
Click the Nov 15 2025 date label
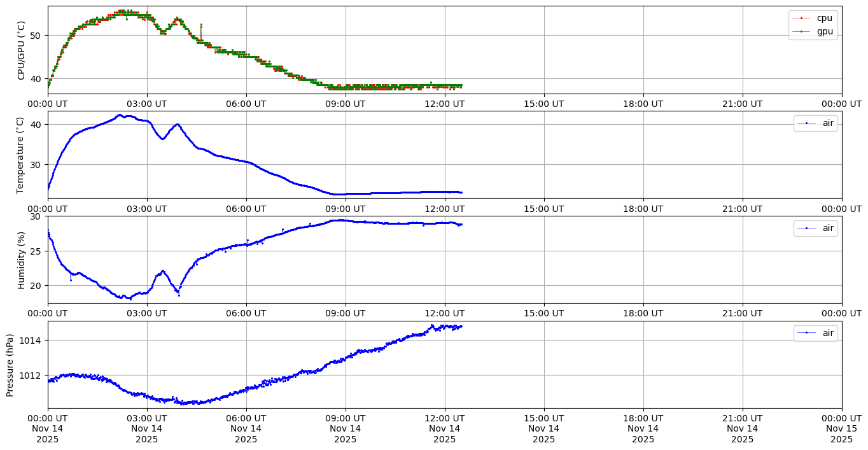pos(841,428)
